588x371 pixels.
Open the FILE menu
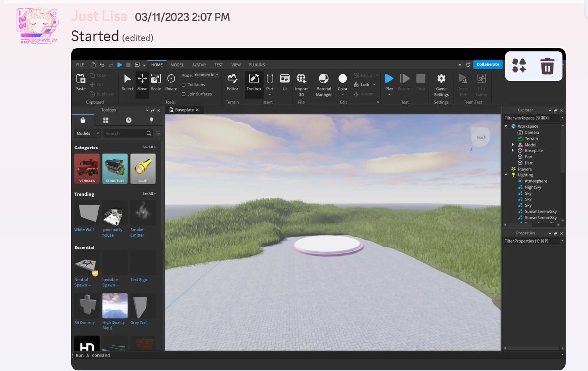click(x=80, y=65)
